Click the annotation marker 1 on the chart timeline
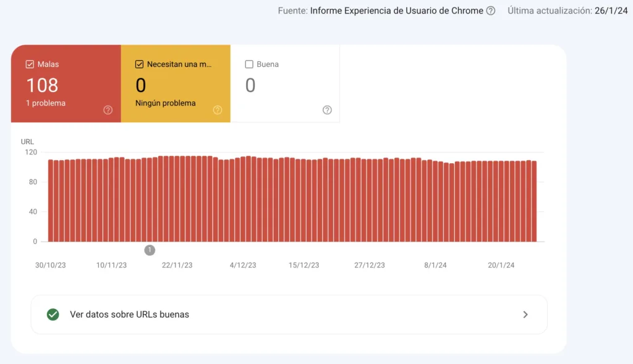 150,250
